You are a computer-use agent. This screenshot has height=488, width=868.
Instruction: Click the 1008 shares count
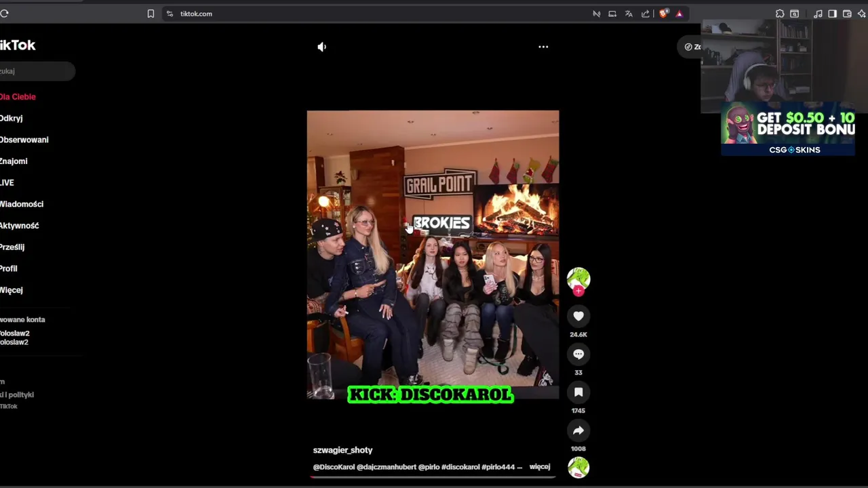pos(578,449)
